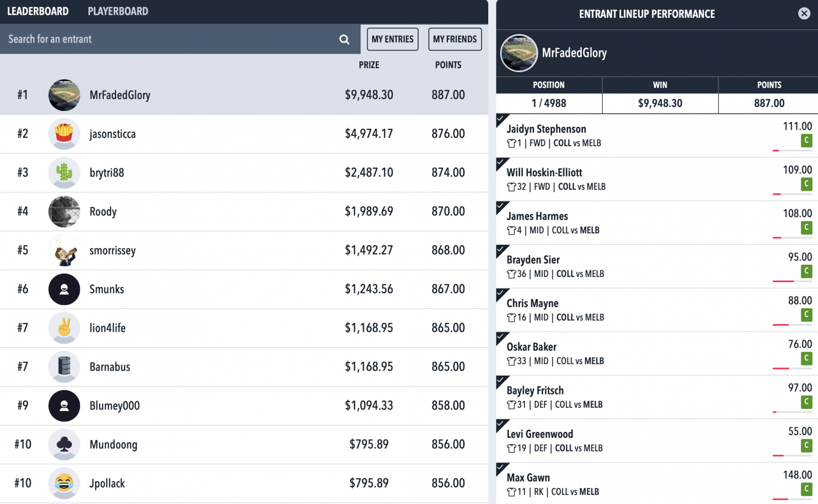Click the checkmark corner on Max Gawn's row
This screenshot has height=504, width=818.
(x=502, y=468)
